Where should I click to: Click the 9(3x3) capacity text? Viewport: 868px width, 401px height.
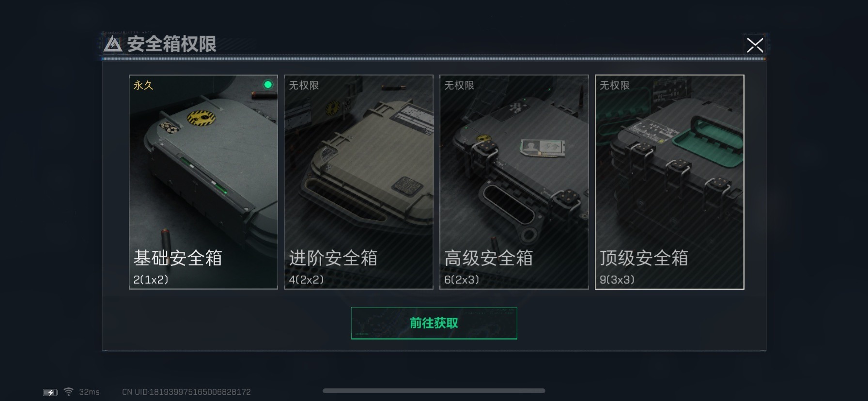[x=617, y=279]
